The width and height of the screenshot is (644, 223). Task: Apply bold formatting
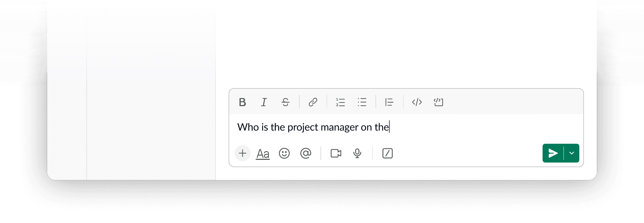(242, 102)
